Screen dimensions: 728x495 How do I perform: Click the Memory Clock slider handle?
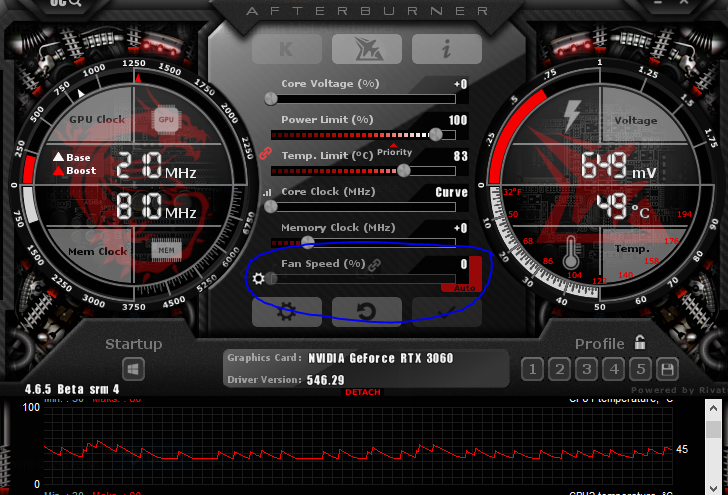(307, 242)
